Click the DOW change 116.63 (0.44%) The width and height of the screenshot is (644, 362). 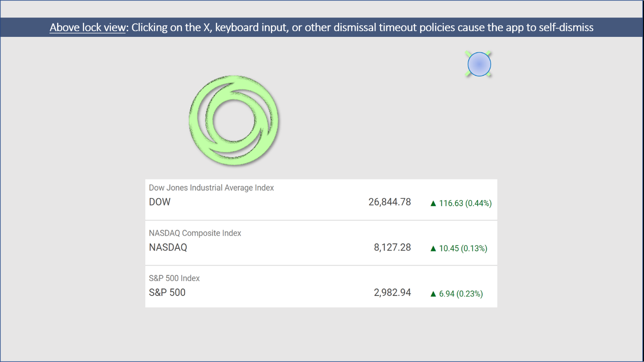point(461,203)
